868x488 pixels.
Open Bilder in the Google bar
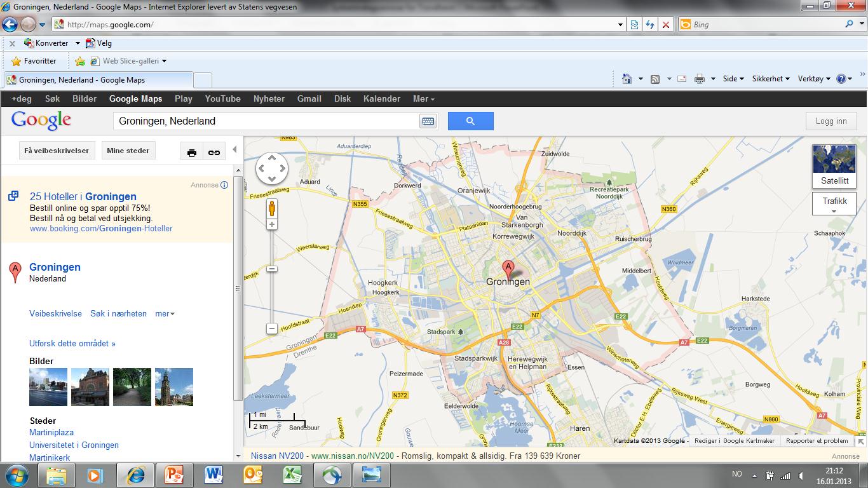(85, 98)
